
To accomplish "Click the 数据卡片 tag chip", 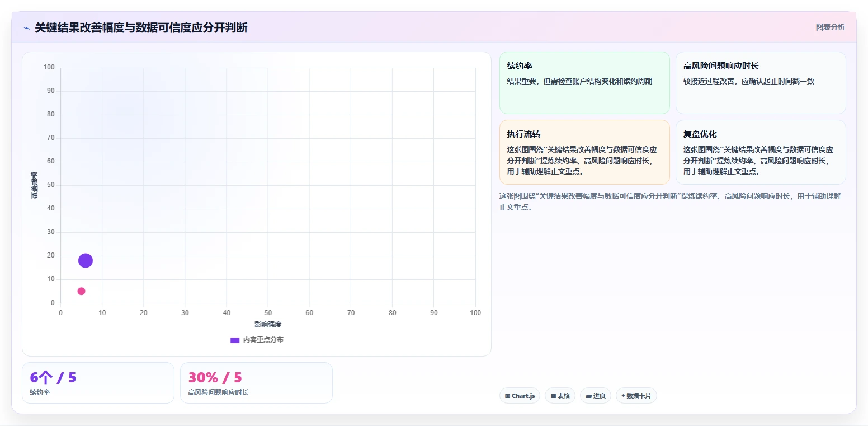I will coord(636,396).
